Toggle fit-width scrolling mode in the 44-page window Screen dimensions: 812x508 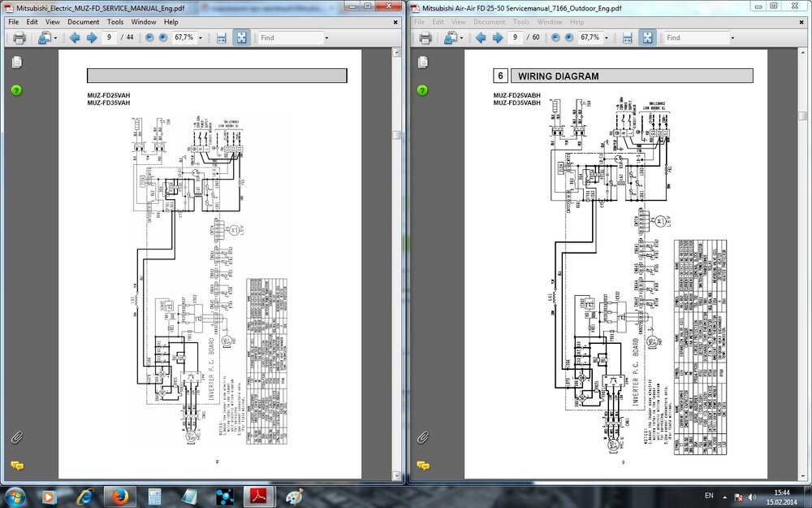[221, 37]
